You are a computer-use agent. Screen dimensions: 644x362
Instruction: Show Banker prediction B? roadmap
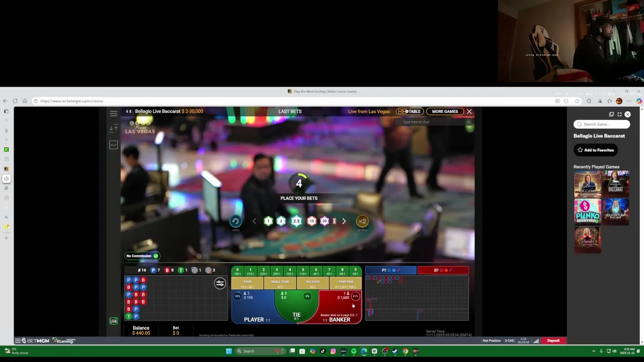click(x=443, y=270)
